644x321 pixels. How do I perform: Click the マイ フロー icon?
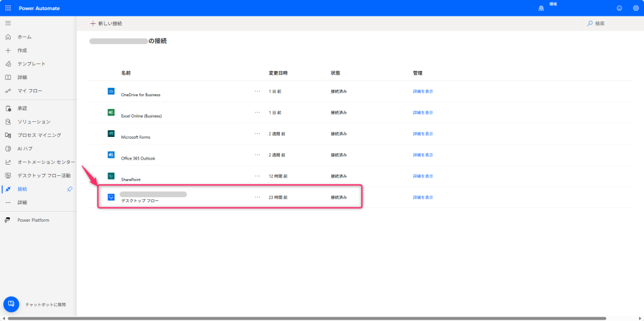(8, 90)
